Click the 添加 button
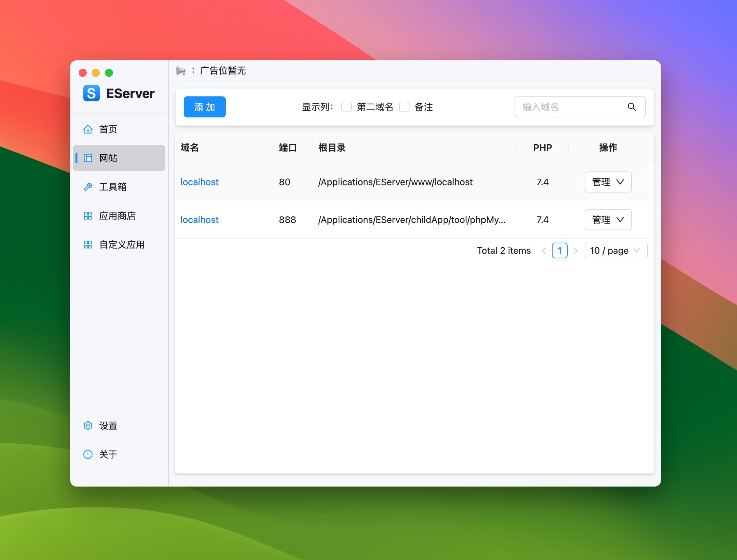 tap(204, 107)
